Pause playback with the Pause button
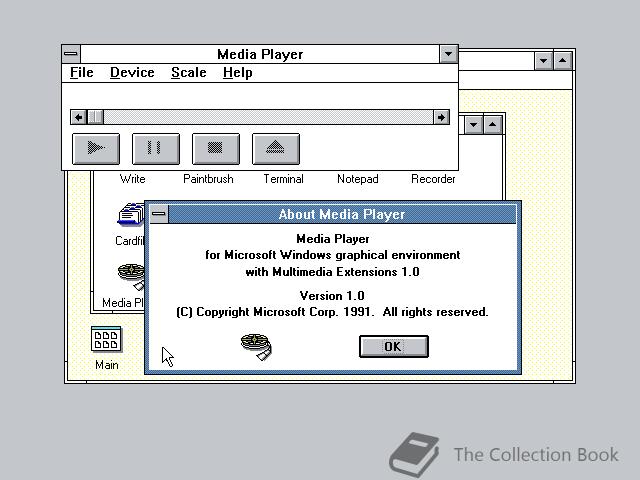The width and height of the screenshot is (640, 480). pyautogui.click(x=156, y=149)
